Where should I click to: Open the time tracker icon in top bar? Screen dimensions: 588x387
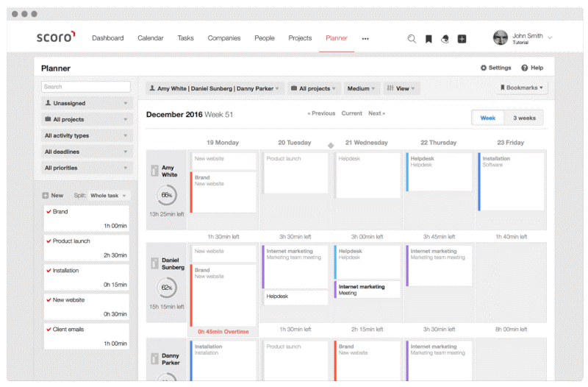coord(445,39)
